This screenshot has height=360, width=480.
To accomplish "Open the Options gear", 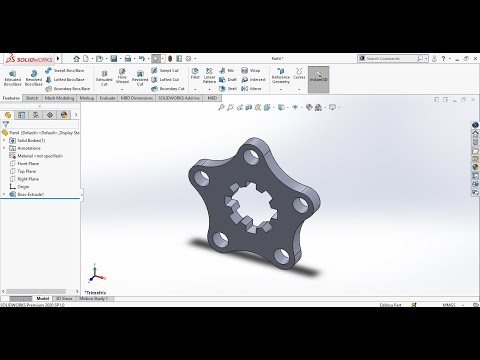I will 188,59.
